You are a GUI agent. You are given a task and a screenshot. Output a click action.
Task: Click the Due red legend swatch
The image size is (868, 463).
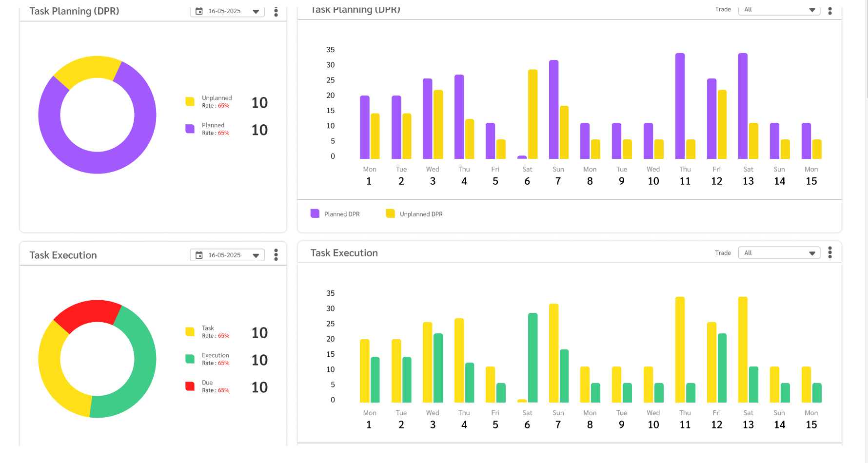click(190, 386)
